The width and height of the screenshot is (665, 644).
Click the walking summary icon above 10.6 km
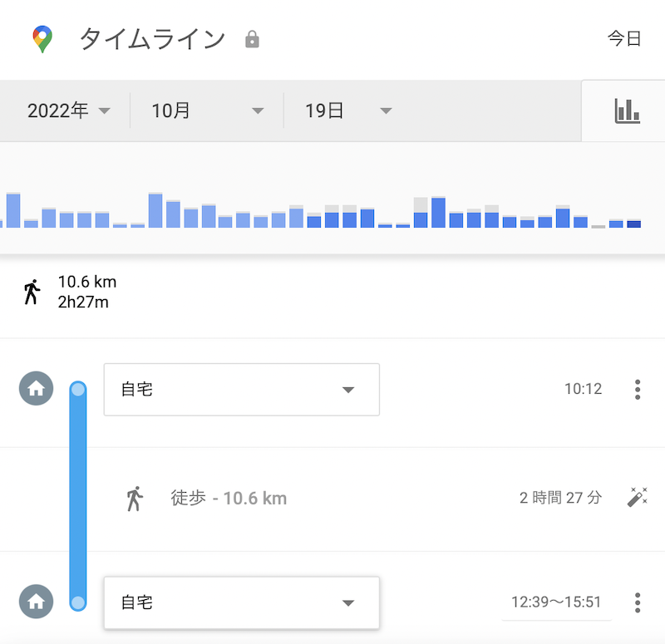[32, 292]
